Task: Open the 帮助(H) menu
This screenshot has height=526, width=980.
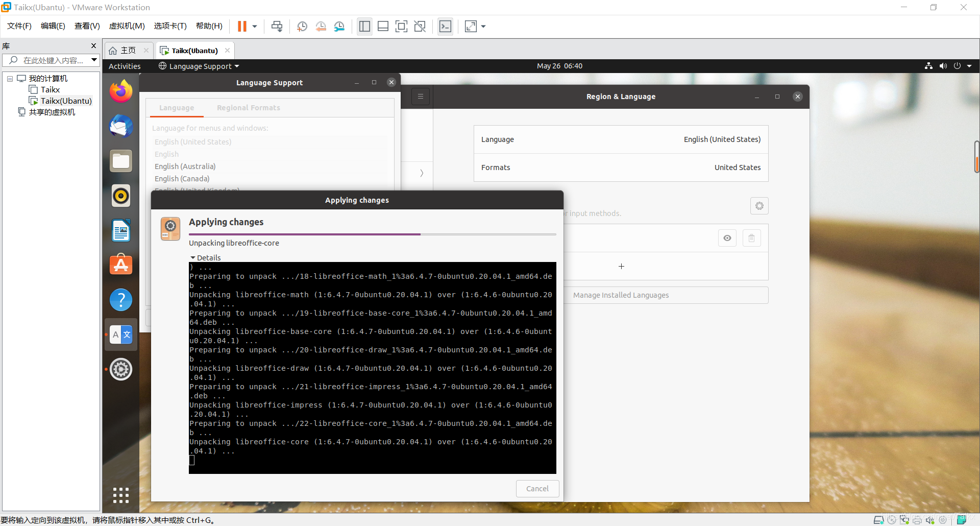Action: (209, 26)
